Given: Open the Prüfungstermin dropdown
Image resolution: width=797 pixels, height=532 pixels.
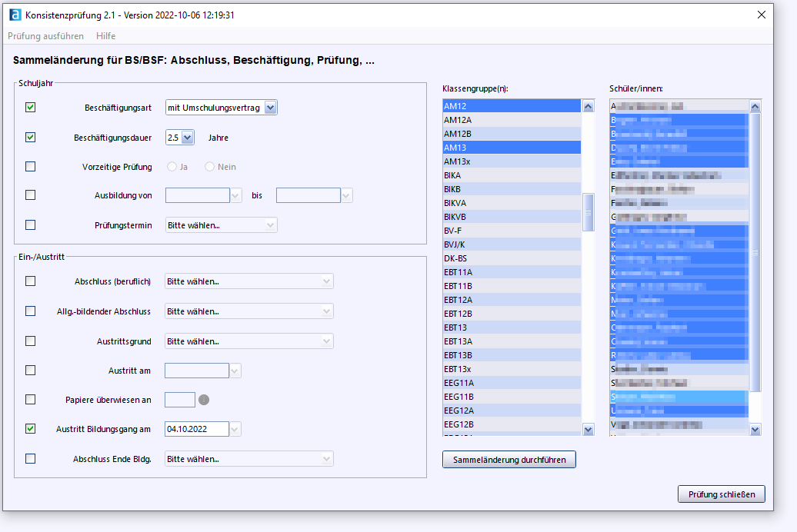Looking at the screenshot, I should click(x=221, y=225).
